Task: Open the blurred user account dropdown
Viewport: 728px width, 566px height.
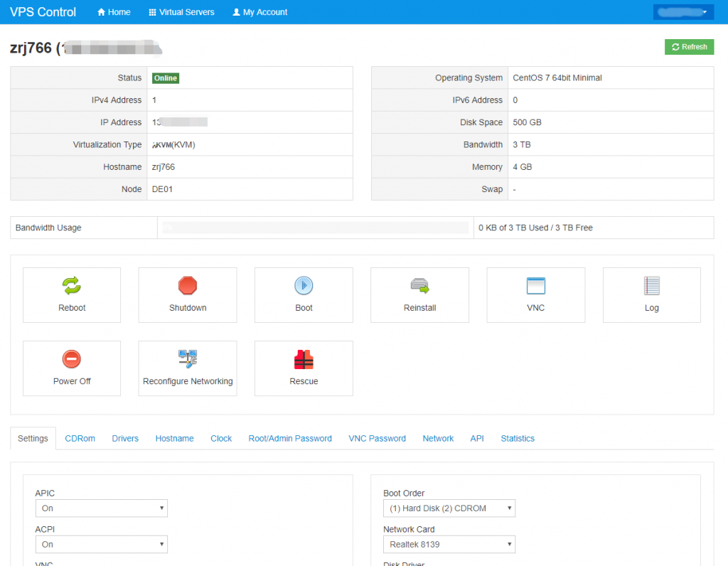Action: tap(683, 12)
